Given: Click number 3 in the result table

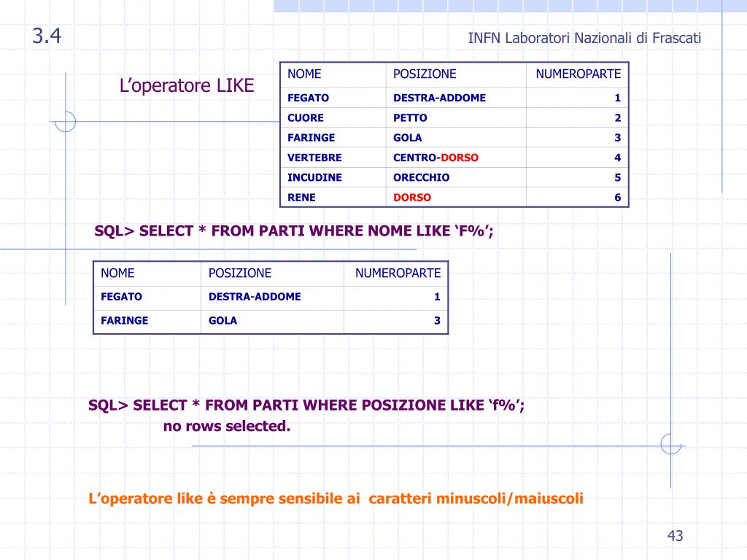Looking at the screenshot, I should [x=437, y=321].
